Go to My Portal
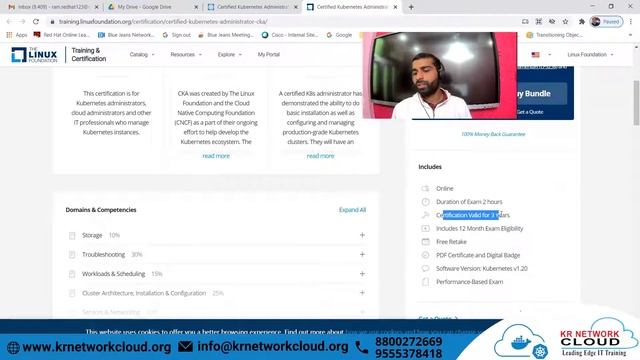 [269, 54]
